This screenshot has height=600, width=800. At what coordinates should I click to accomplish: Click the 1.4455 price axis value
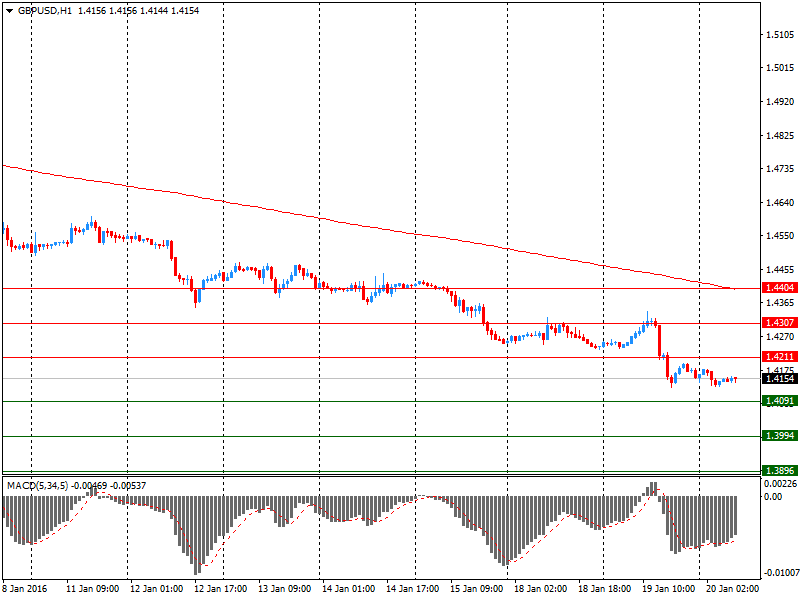781,269
